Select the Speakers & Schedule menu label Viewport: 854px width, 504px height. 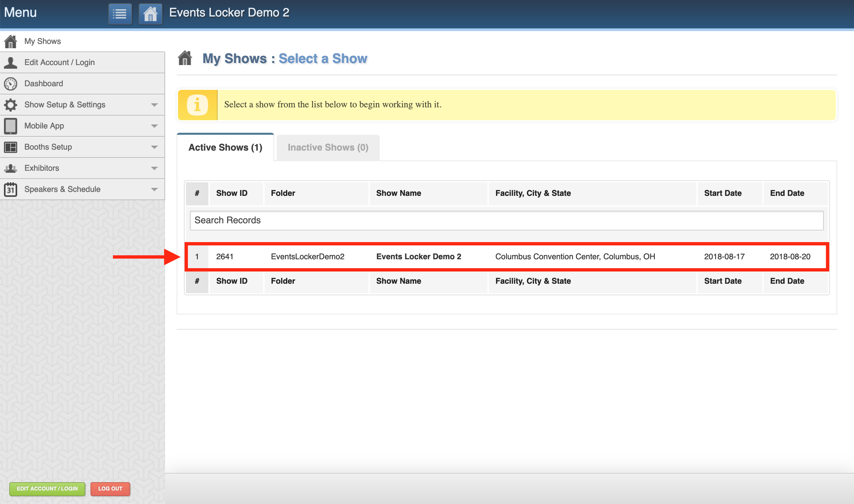tap(62, 189)
